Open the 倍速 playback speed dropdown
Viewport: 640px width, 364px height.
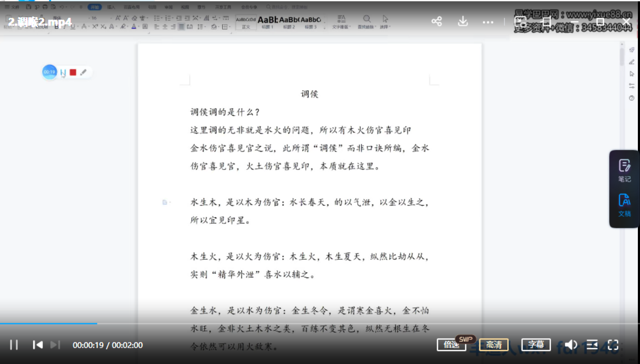451,345
